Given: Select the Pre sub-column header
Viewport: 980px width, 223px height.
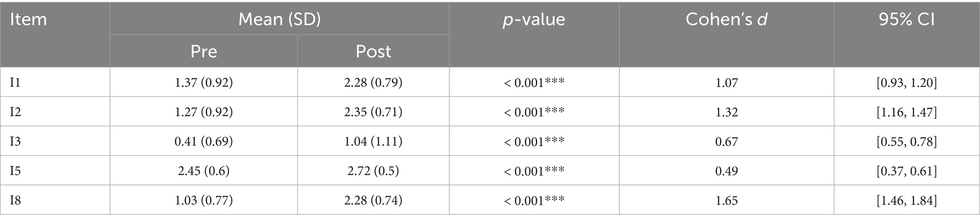Looking at the screenshot, I should click(203, 51).
